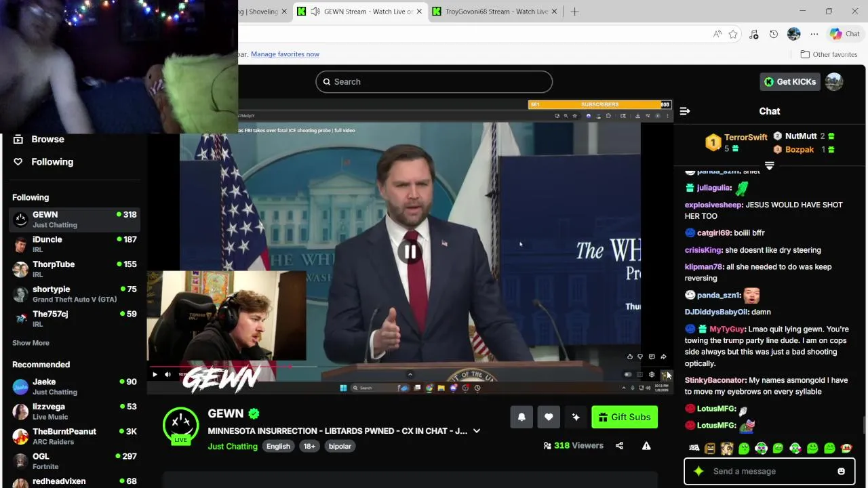The width and height of the screenshot is (868, 488).
Task: Click the English language tag
Action: [278, 446]
